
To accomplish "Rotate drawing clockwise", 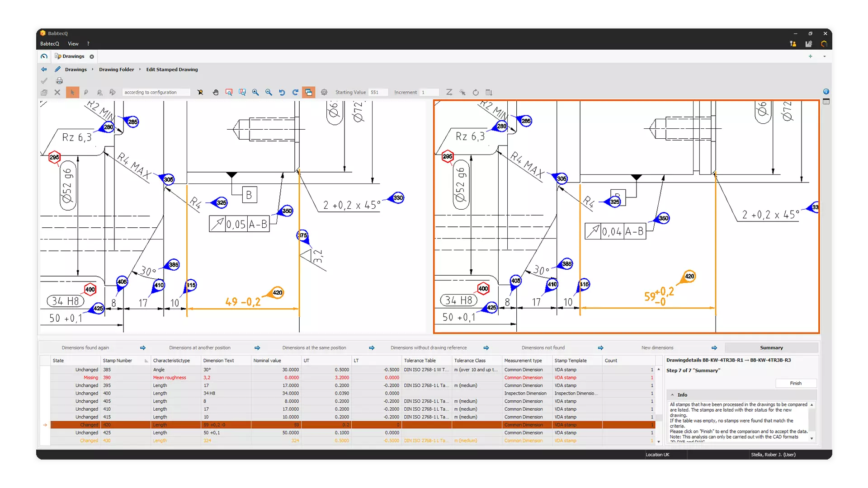I will pos(295,92).
